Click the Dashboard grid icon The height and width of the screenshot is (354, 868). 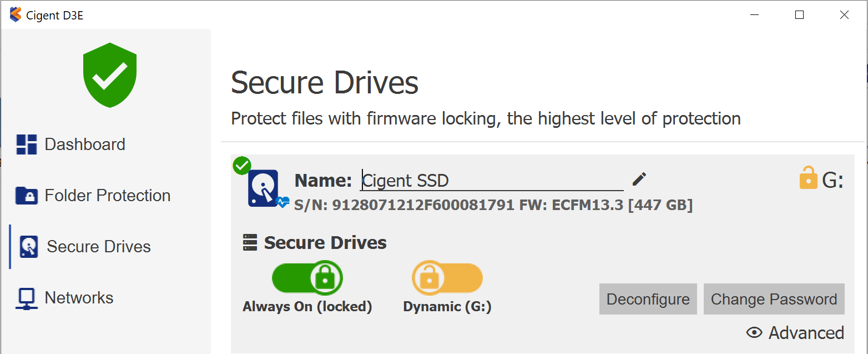[27, 144]
